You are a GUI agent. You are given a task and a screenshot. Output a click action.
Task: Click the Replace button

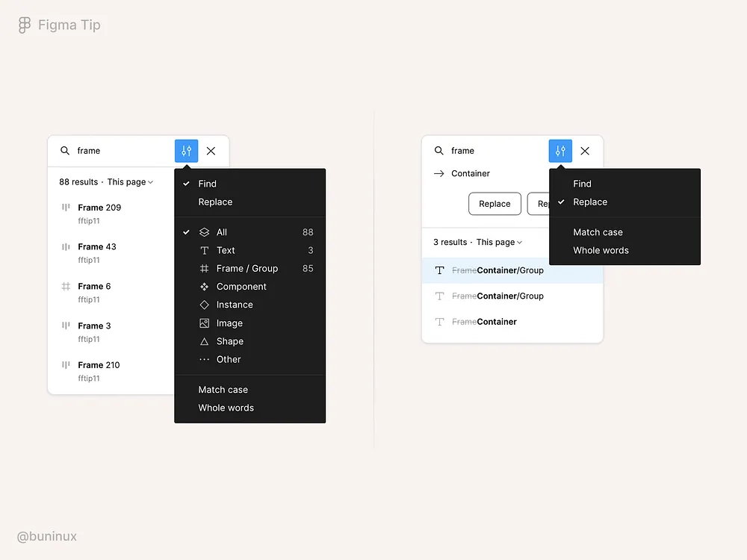495,203
